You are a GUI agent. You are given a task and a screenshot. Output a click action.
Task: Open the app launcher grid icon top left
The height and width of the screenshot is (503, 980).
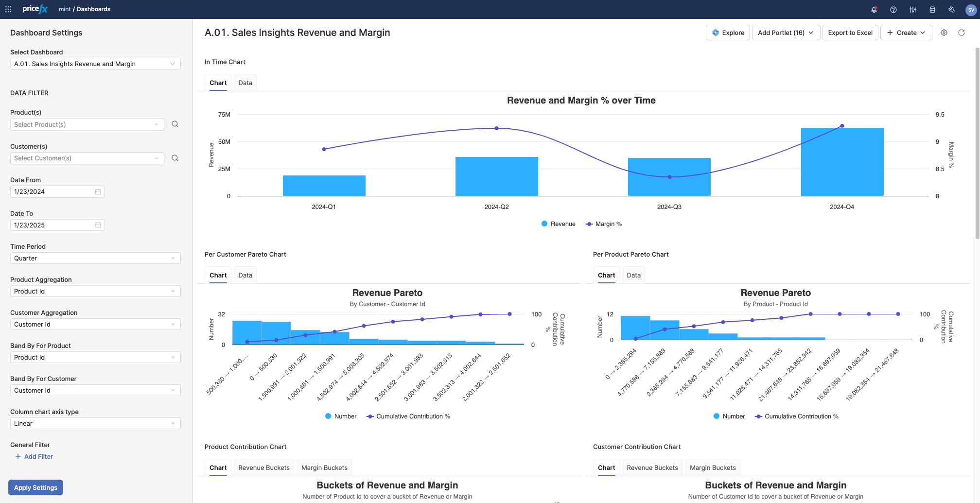[x=8, y=9]
